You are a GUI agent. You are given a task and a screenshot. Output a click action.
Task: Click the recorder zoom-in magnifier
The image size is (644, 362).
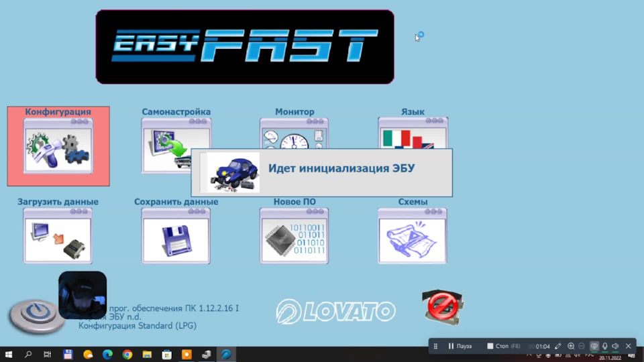tap(571, 346)
